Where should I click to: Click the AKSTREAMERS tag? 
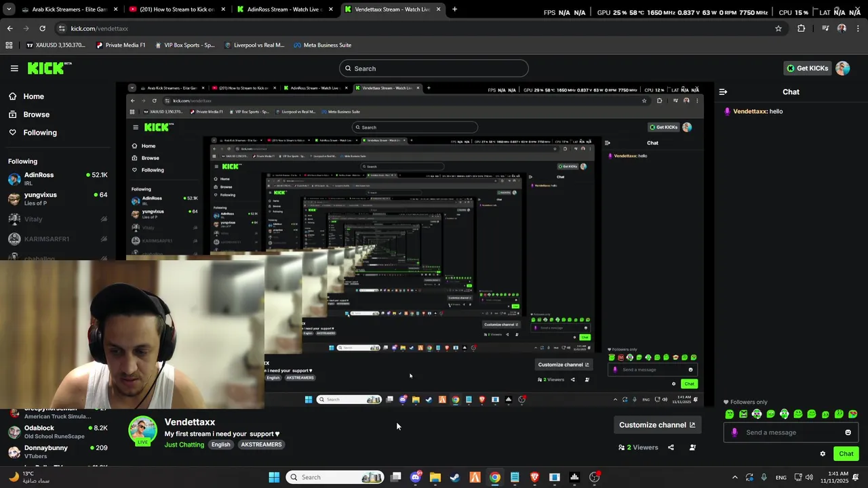point(261,445)
